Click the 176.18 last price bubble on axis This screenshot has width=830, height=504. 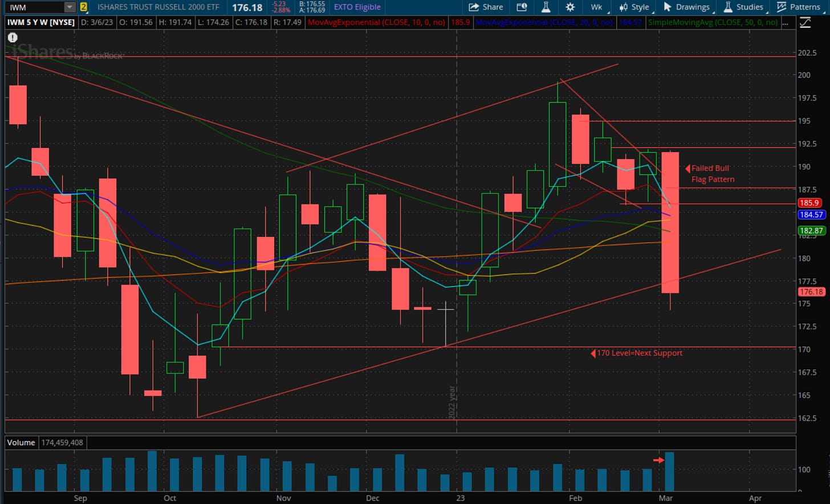(812, 292)
